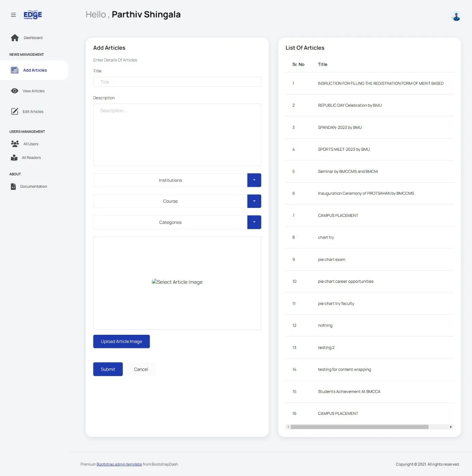Select 'testing 2' article row
472x476 pixels.
[369, 347]
